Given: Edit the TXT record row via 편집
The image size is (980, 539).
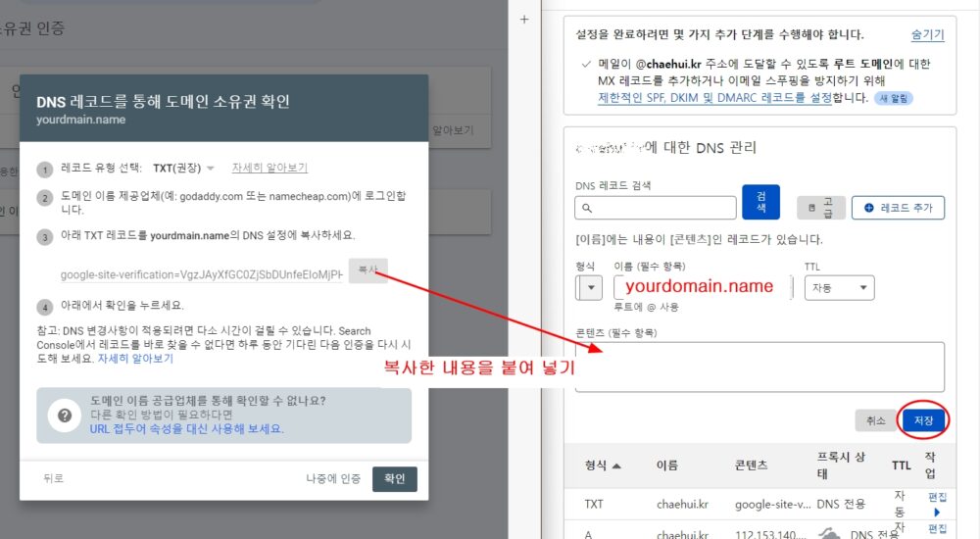Looking at the screenshot, I should [x=937, y=497].
